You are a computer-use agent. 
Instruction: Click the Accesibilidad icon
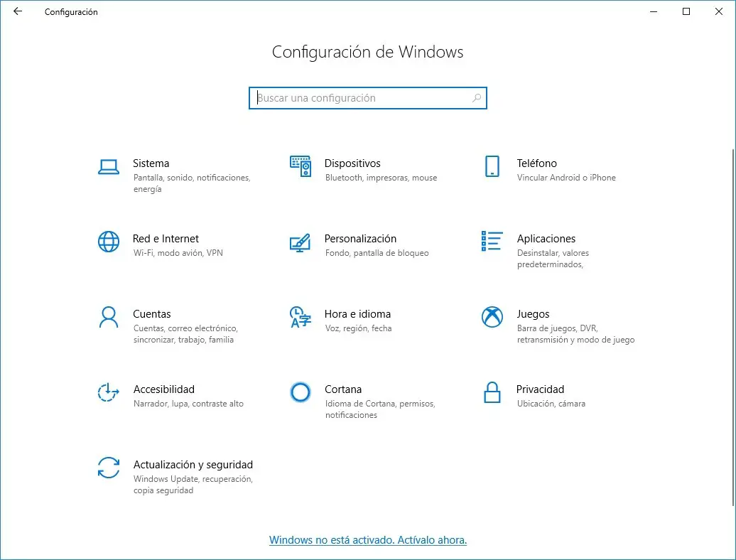pyautogui.click(x=109, y=392)
